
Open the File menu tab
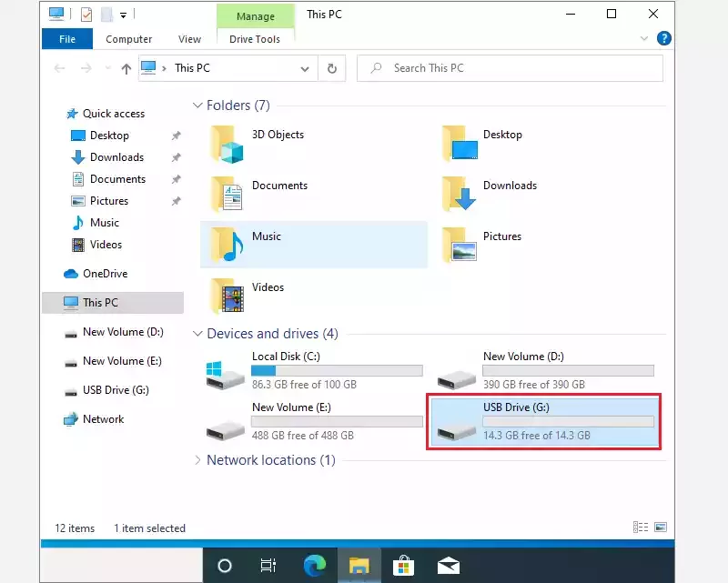pyautogui.click(x=67, y=39)
